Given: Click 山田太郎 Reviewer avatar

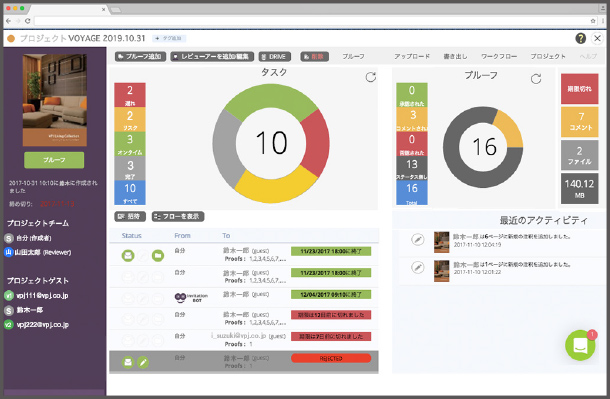Looking at the screenshot, I should click(9, 252).
